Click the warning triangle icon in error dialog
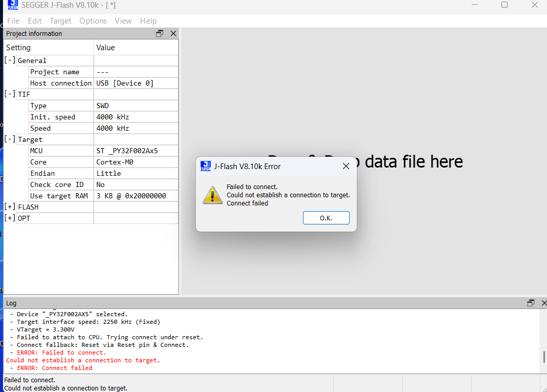Image resolution: width=547 pixels, height=392 pixels. [212, 195]
